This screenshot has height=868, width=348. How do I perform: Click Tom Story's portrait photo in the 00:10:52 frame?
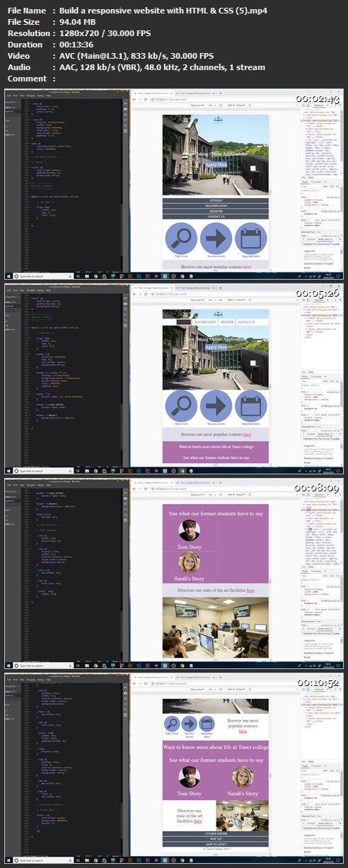(190, 776)
